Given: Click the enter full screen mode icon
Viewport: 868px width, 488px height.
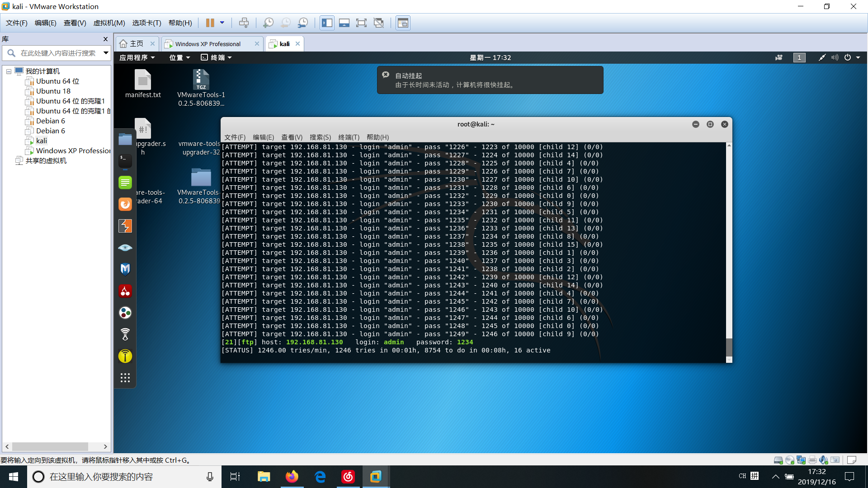Looking at the screenshot, I should coord(361,23).
